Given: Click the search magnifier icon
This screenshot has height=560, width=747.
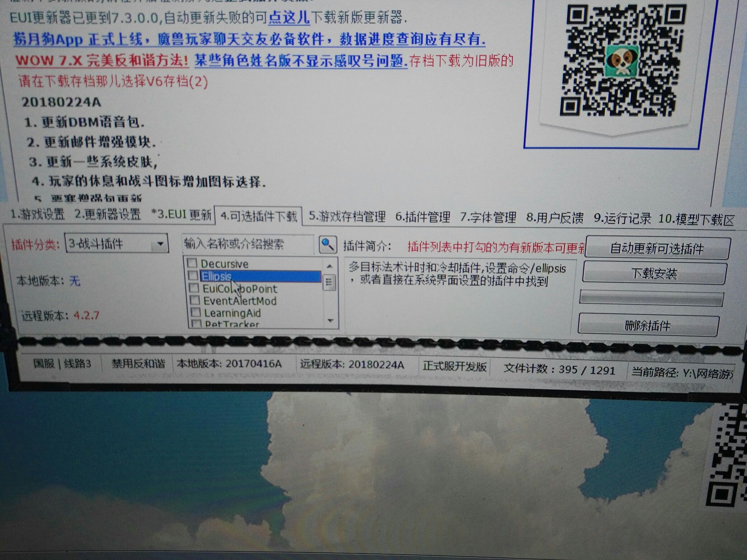Looking at the screenshot, I should [x=327, y=244].
